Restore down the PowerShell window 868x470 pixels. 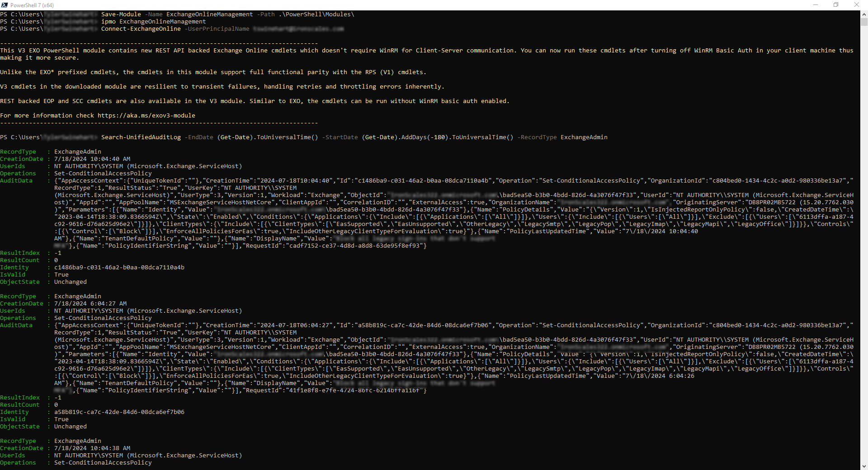point(836,5)
